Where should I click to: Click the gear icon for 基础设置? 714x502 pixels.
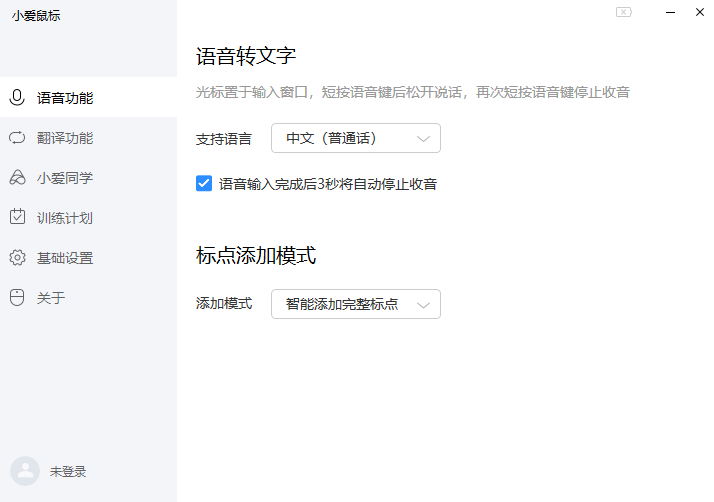[17, 258]
